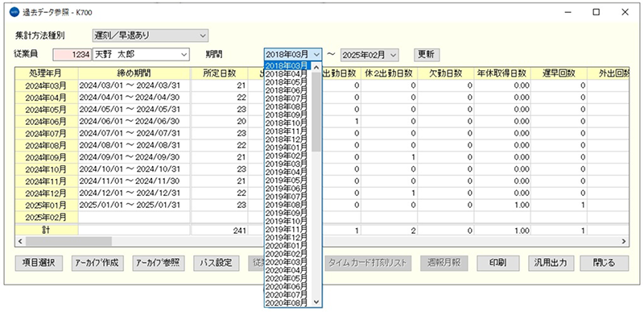
Task: Pick 2019年12月 in the open list
Action: point(287,238)
